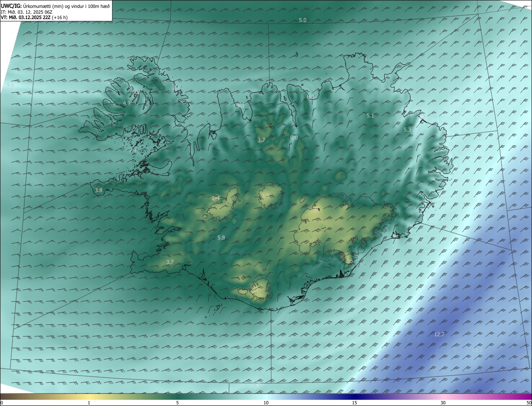Viewport: 532px width, 406px height.
Task: Select the 5.8 value label
Action: 221,237
